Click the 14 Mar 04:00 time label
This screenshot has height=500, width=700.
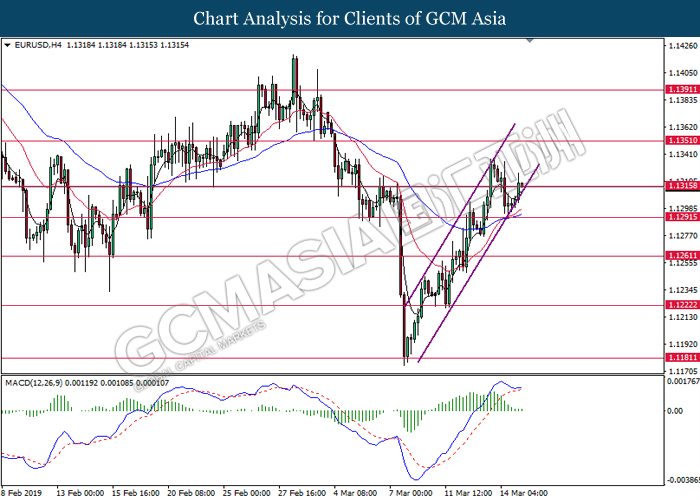[x=524, y=493]
